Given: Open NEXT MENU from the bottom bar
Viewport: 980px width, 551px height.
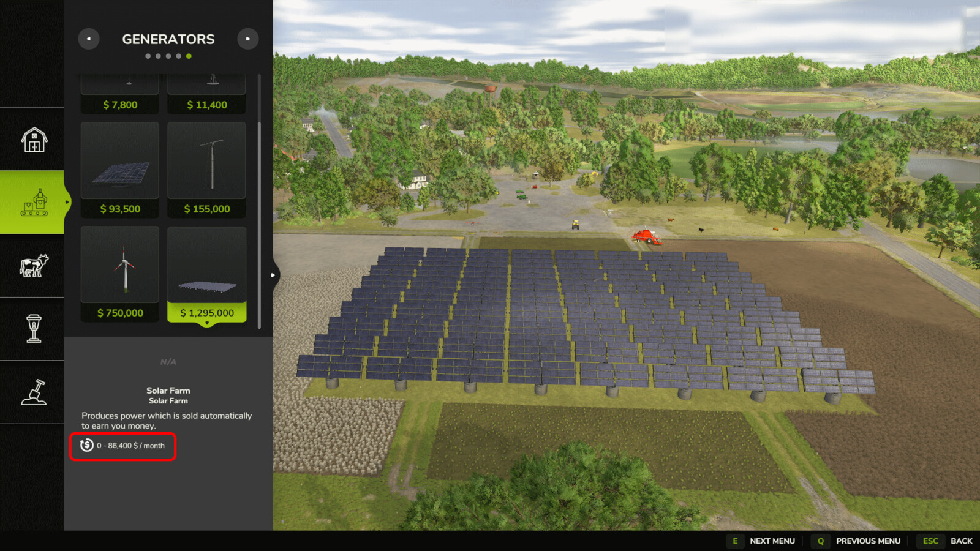Looking at the screenshot, I should click(773, 541).
